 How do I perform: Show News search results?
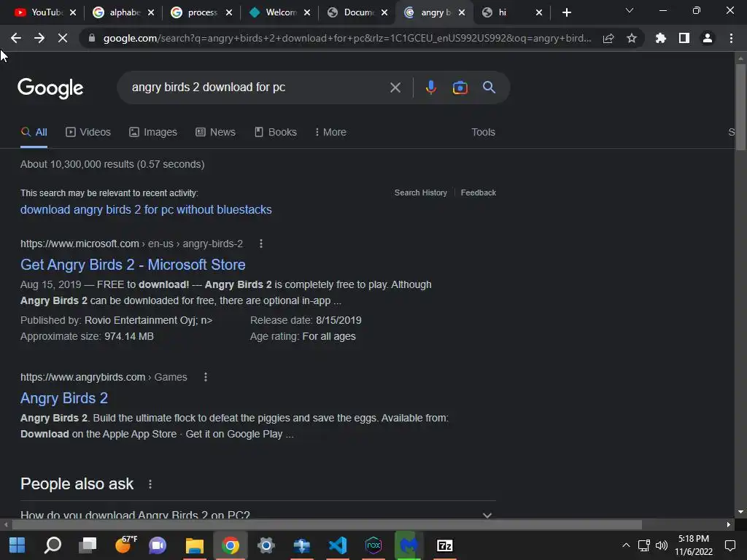[215, 133]
